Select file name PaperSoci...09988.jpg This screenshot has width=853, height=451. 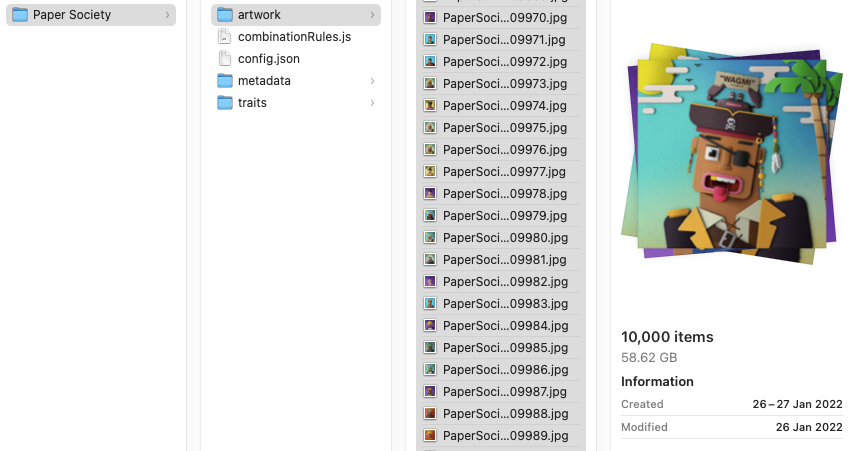505,413
